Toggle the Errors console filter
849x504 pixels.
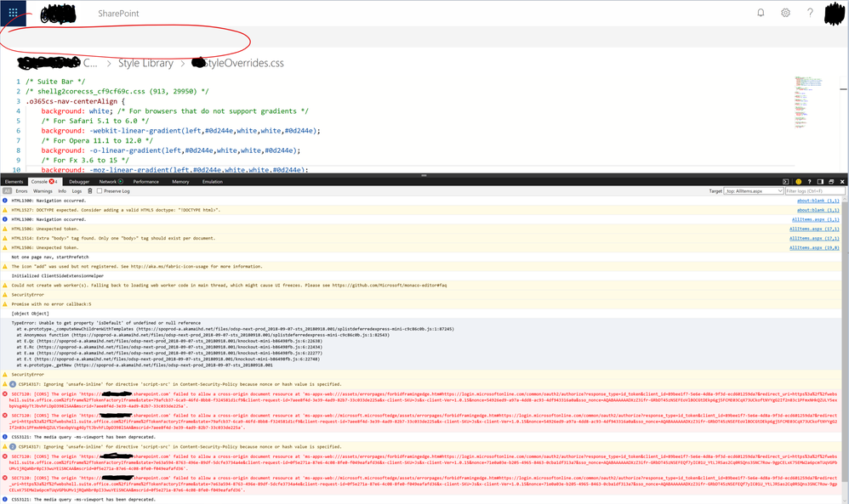pos(21,191)
